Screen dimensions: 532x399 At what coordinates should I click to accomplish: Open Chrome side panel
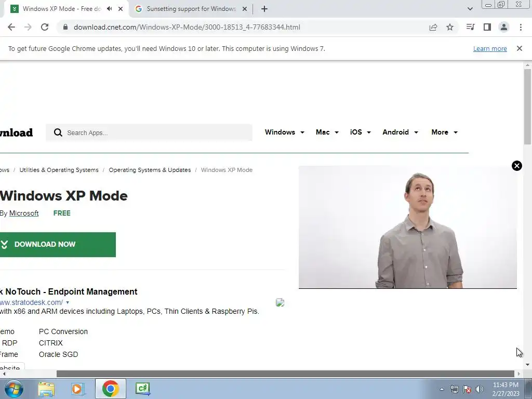[487, 27]
